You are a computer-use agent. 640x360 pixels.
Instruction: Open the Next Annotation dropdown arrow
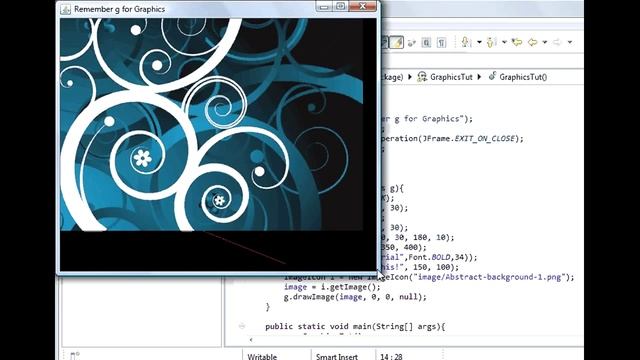(x=479, y=42)
